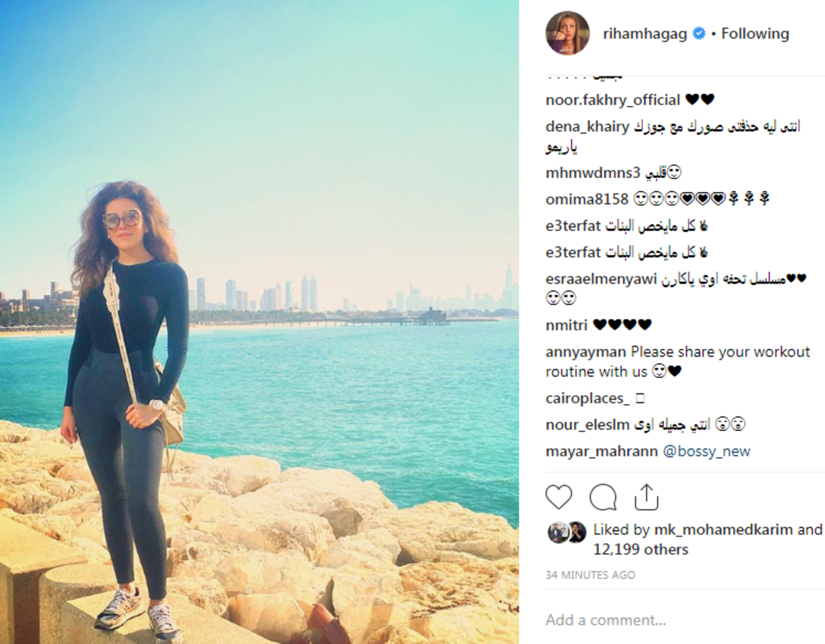Open dena_khairy commenter profile

[586, 127]
